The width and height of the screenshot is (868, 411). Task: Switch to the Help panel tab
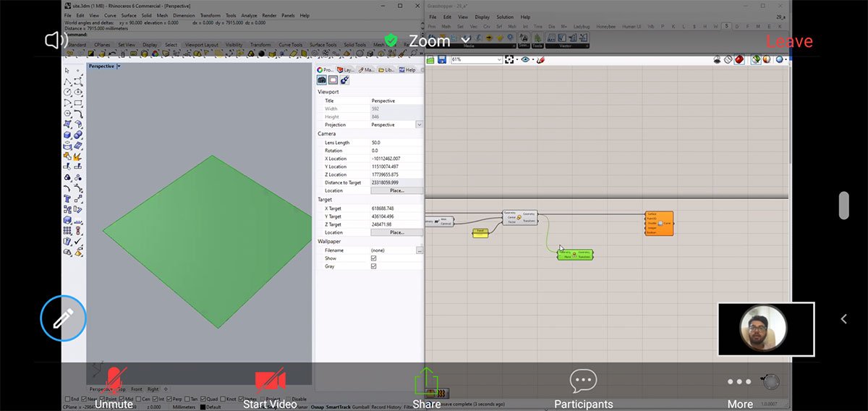pyautogui.click(x=408, y=70)
